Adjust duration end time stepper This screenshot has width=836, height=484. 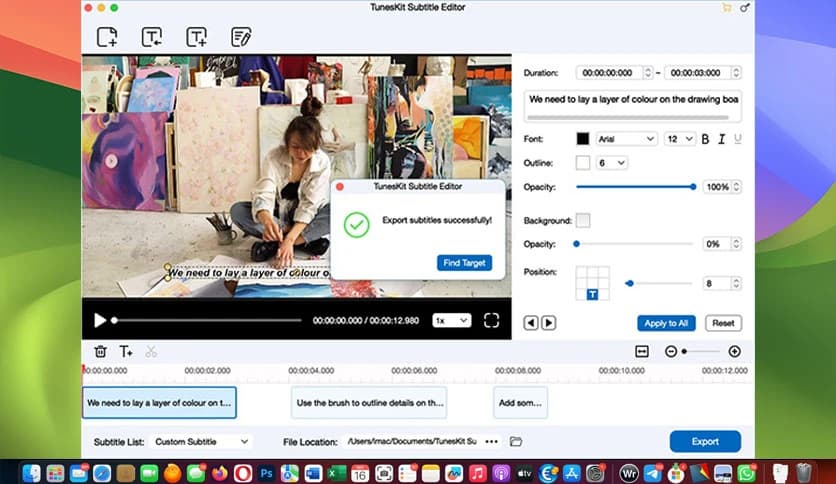click(736, 72)
